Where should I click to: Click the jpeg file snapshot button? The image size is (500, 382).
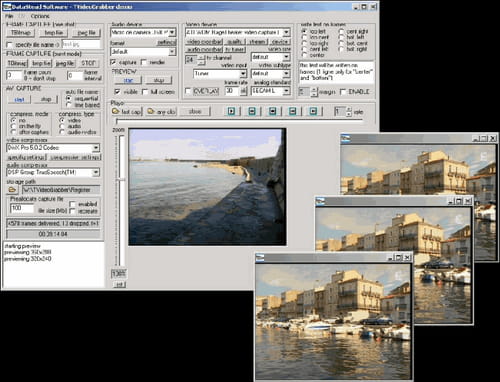86,33
